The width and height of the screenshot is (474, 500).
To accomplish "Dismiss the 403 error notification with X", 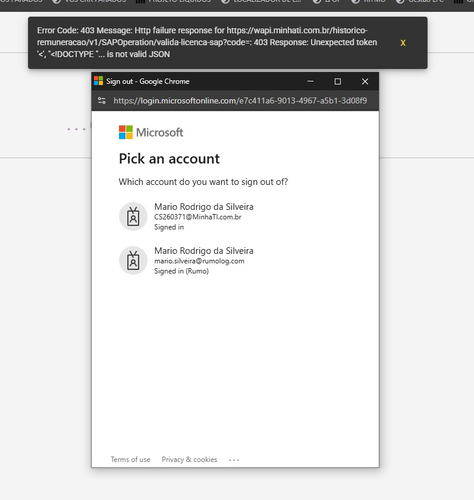I will [x=403, y=43].
